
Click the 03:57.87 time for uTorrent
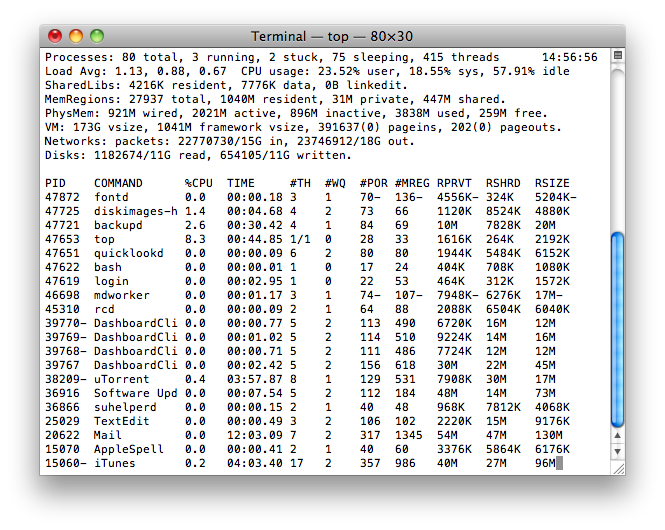point(254,379)
